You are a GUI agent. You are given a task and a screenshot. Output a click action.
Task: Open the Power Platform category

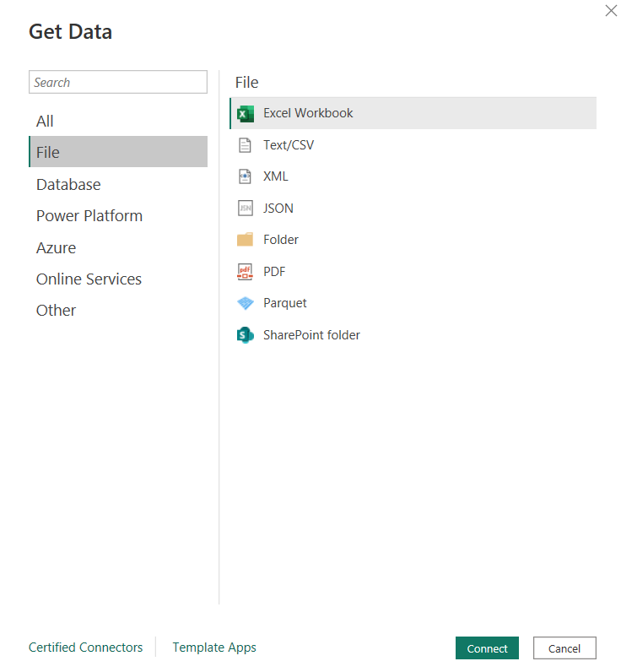(118, 216)
